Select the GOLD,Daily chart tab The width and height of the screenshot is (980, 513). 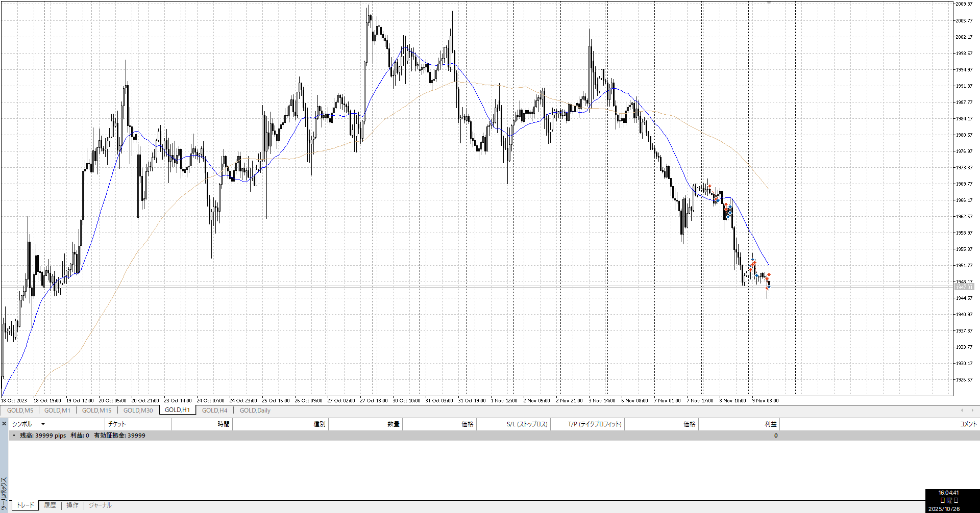click(255, 411)
